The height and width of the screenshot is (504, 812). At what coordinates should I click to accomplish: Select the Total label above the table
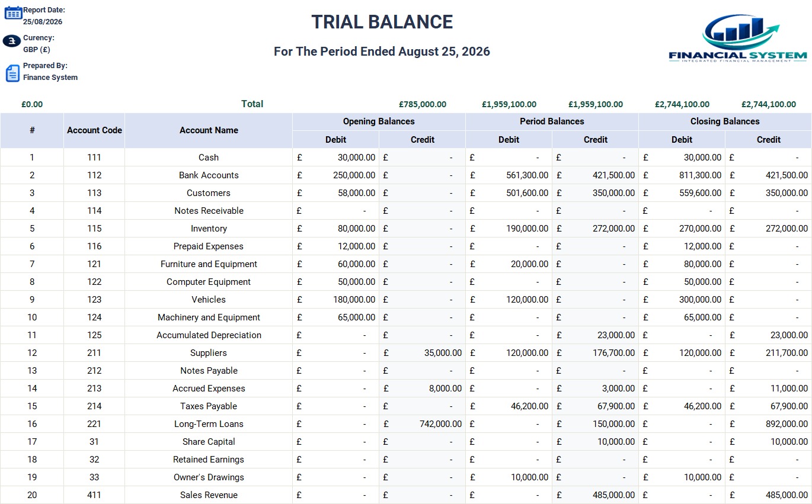pos(252,104)
